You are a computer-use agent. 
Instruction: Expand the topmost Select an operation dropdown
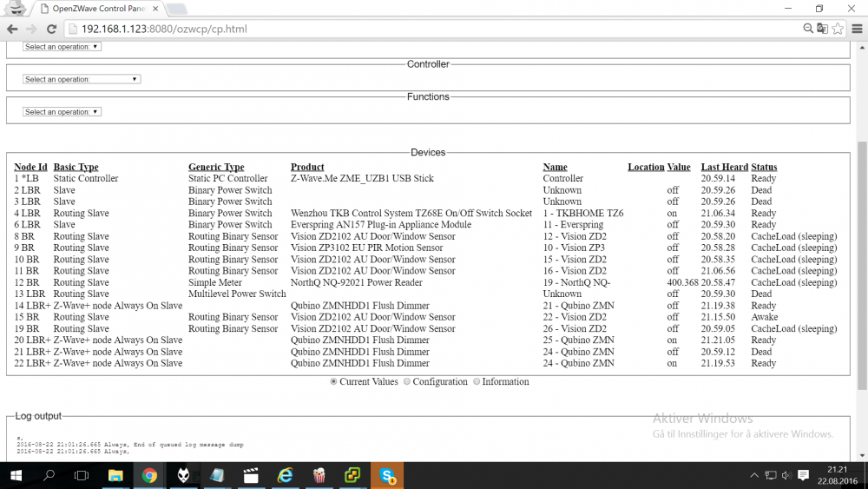click(x=62, y=47)
